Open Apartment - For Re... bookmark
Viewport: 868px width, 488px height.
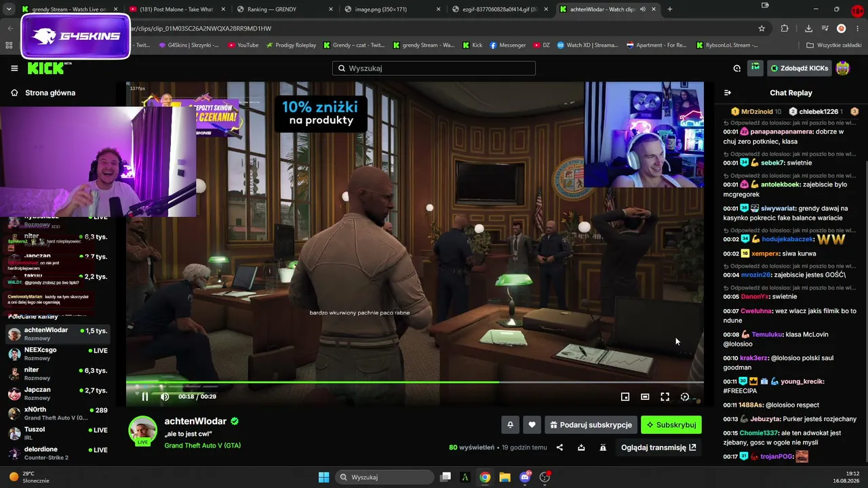tap(656, 45)
